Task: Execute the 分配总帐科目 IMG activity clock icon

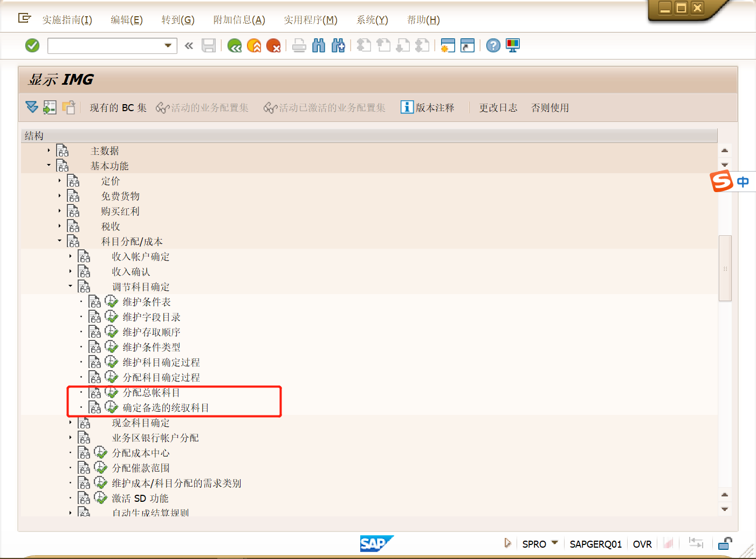Action: tap(111, 392)
